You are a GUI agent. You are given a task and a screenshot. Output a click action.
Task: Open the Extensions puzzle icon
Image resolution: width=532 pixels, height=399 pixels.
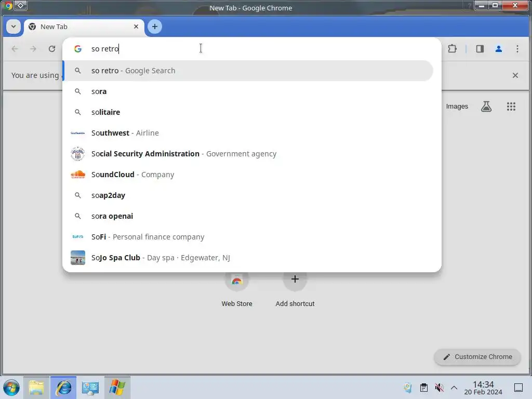(x=452, y=49)
